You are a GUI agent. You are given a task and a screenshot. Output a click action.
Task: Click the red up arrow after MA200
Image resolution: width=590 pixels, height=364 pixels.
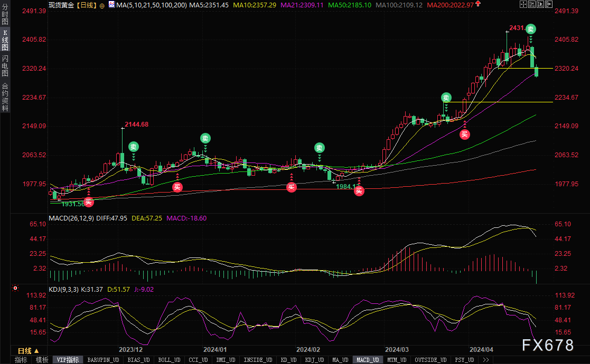point(478,4)
